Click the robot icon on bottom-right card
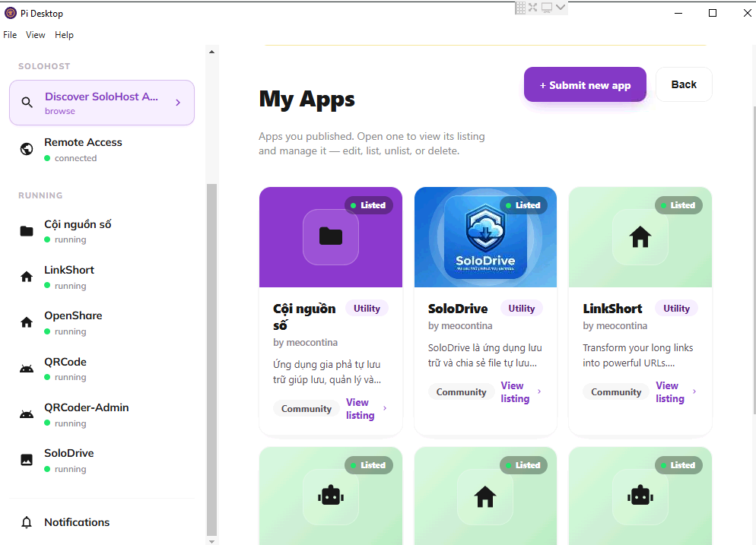This screenshot has height=545, width=756. [x=640, y=496]
